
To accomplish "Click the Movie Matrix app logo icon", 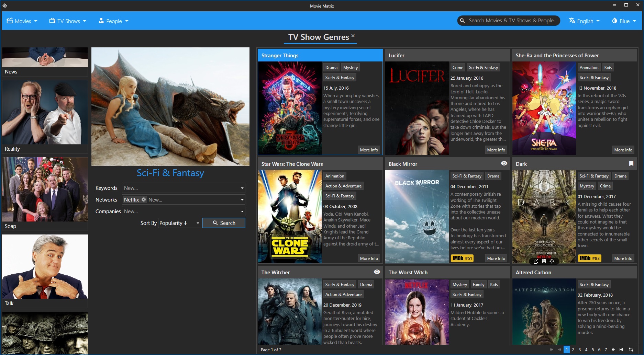I will pos(4,5).
